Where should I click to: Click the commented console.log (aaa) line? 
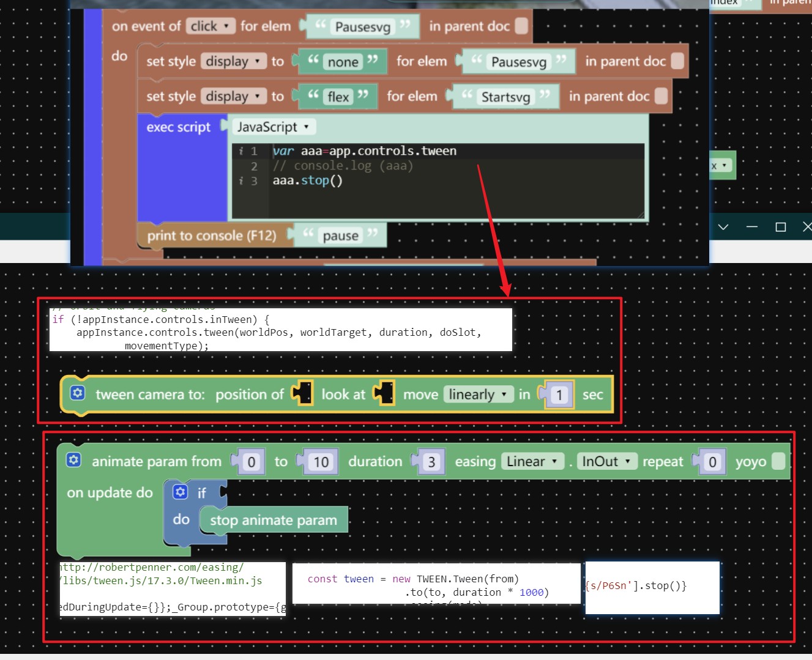point(343,166)
